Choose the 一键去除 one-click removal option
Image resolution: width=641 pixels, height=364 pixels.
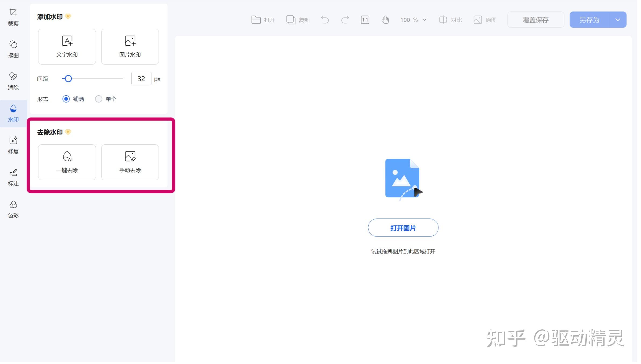tap(67, 162)
